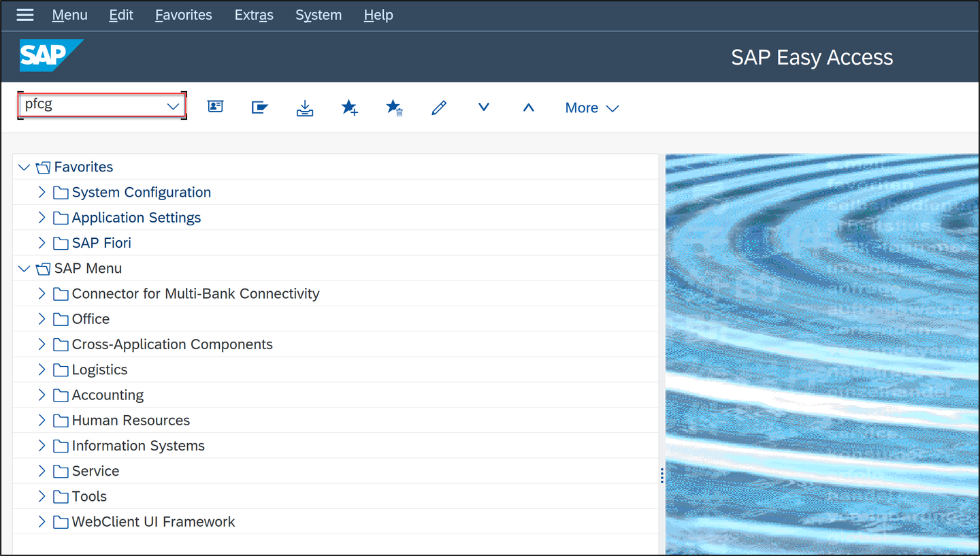Click the dotted splitter handle beside tree
980x556 pixels.
(x=661, y=476)
